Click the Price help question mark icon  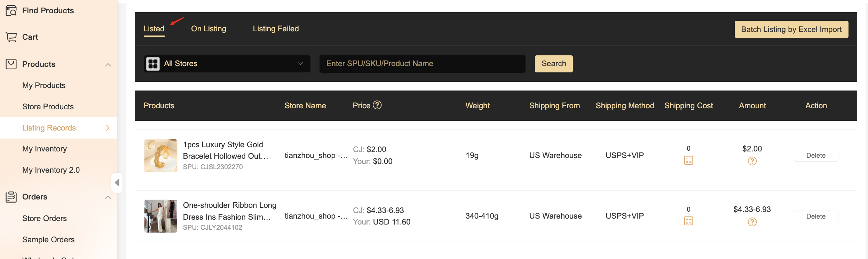coord(377,105)
